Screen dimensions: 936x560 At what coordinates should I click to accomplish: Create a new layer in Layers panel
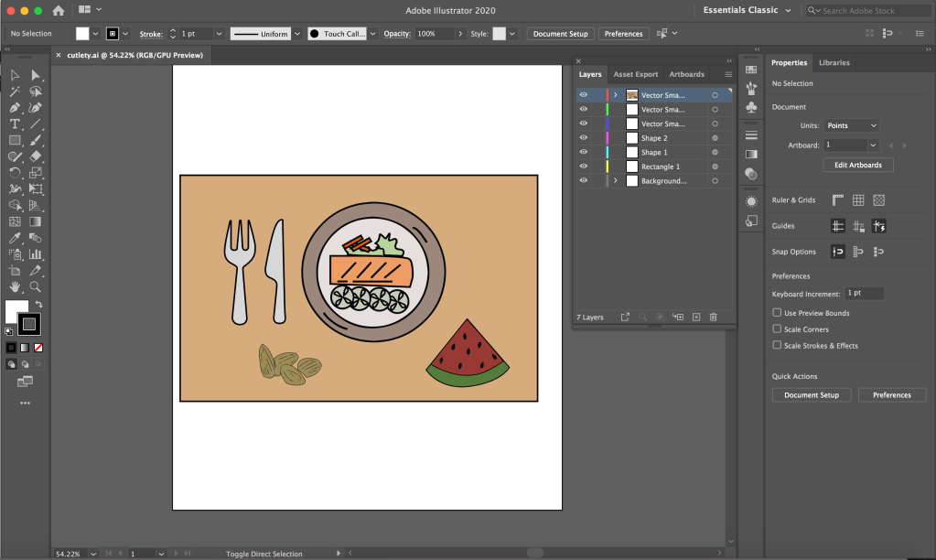pyautogui.click(x=695, y=317)
